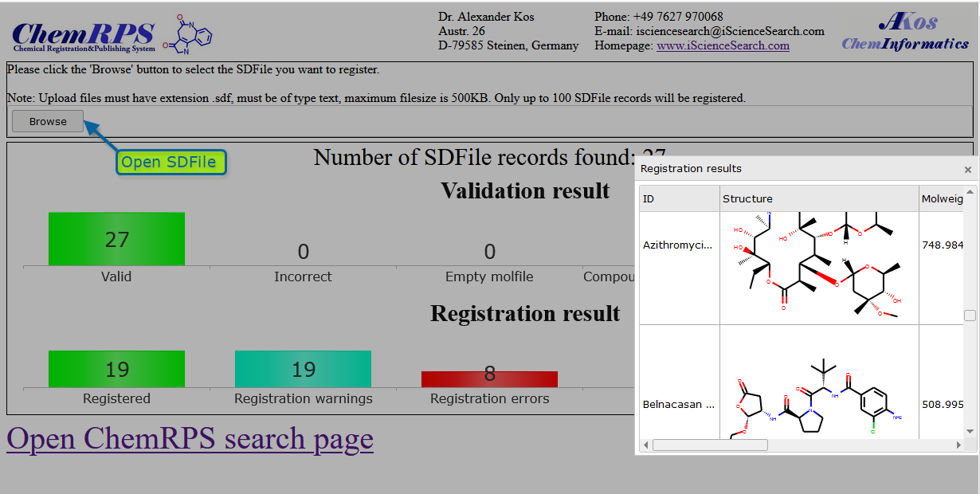Sort by the Molweight column header

pyautogui.click(x=941, y=198)
